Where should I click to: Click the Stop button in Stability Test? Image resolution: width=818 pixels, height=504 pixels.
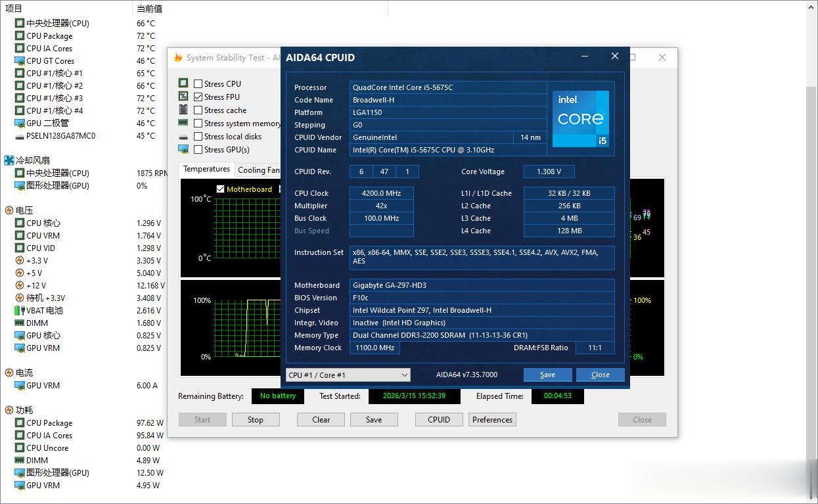point(256,419)
